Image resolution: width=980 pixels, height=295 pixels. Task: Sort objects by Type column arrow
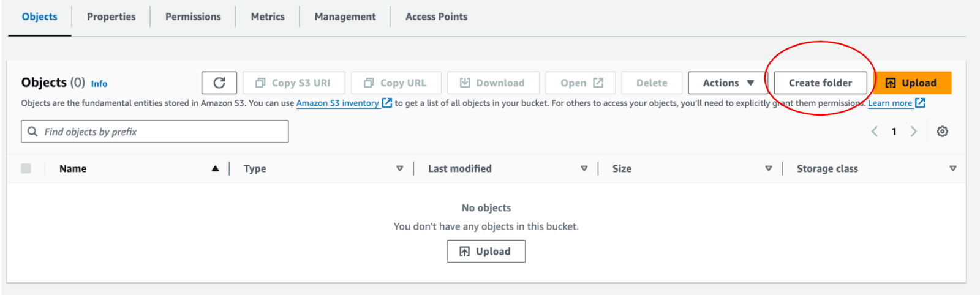[x=399, y=168]
